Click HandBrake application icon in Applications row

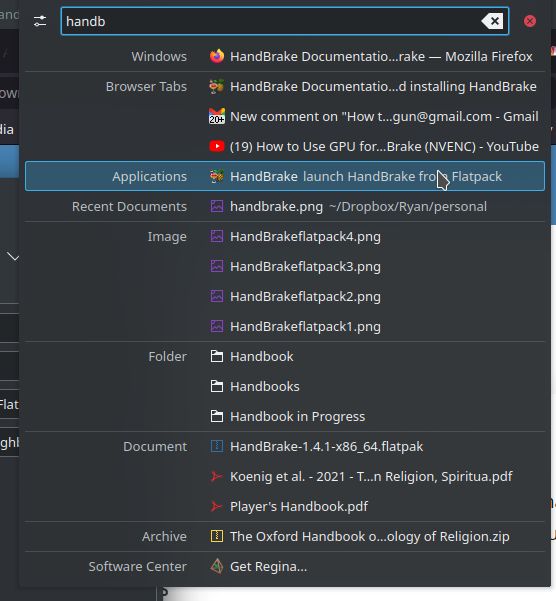point(217,176)
